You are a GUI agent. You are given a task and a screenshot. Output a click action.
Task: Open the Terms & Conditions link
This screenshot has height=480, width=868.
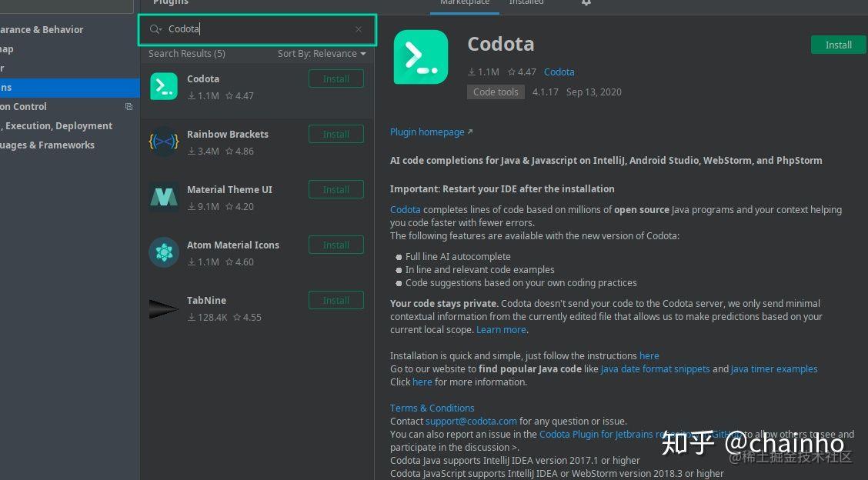432,408
